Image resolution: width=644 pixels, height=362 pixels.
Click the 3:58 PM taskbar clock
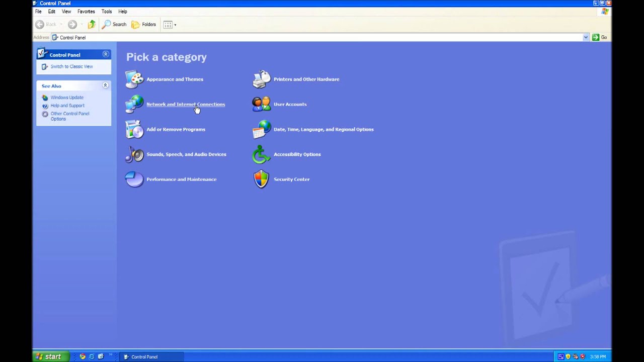pos(598,356)
